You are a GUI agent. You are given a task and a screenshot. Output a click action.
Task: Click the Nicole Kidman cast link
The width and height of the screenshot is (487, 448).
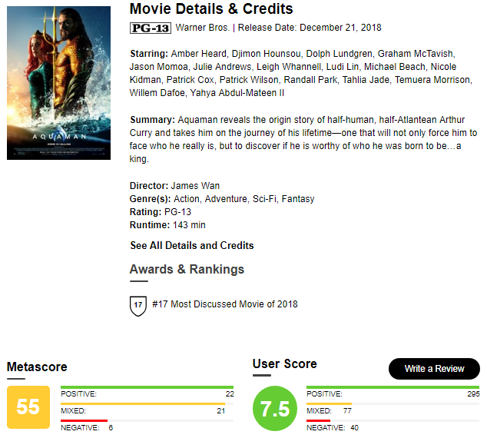pos(293,73)
